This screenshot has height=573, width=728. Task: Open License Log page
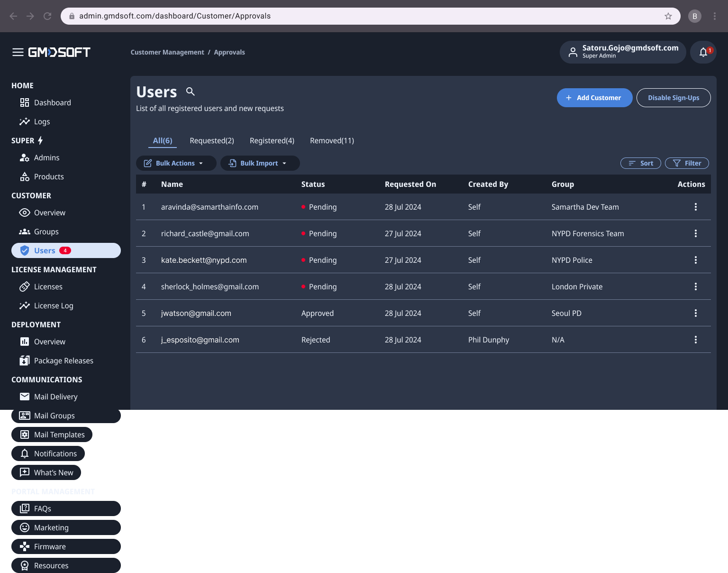66,305
